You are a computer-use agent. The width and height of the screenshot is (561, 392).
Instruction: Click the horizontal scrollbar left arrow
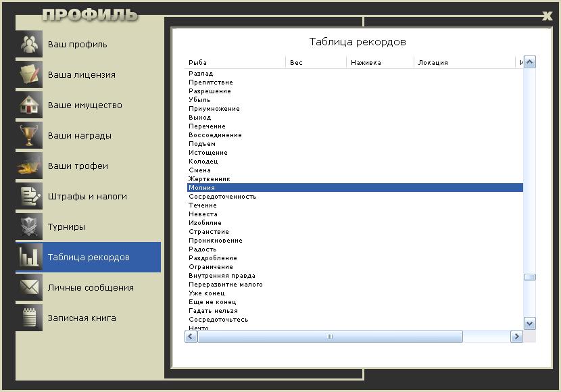[x=191, y=336]
